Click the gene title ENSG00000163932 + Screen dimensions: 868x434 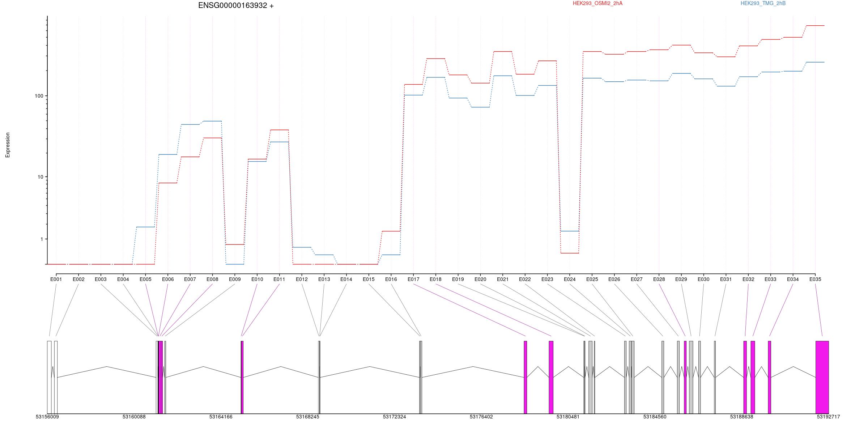pyautogui.click(x=236, y=5)
